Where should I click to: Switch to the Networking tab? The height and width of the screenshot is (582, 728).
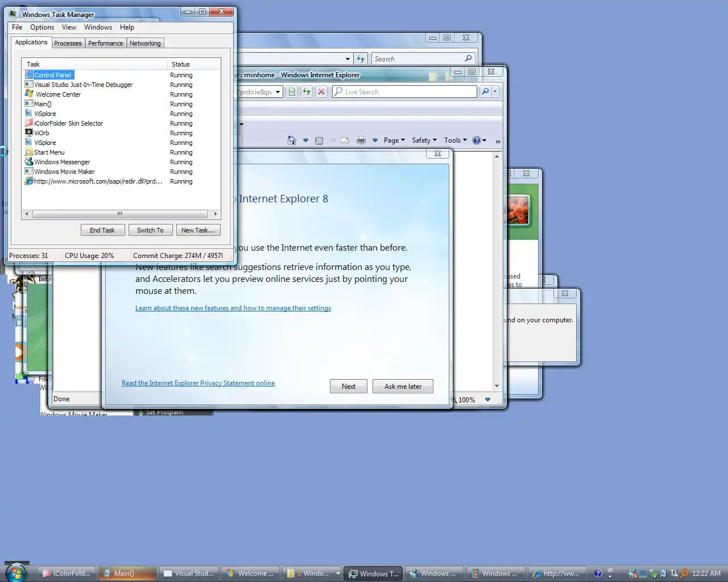tap(145, 43)
